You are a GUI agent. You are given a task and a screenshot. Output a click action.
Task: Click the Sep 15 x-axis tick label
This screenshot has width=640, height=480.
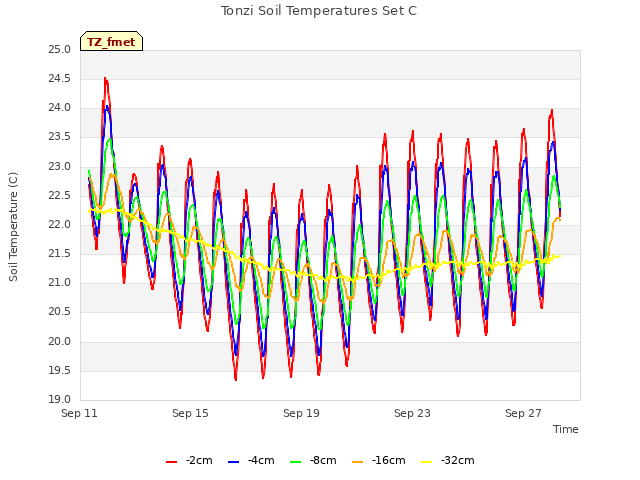[190, 413]
